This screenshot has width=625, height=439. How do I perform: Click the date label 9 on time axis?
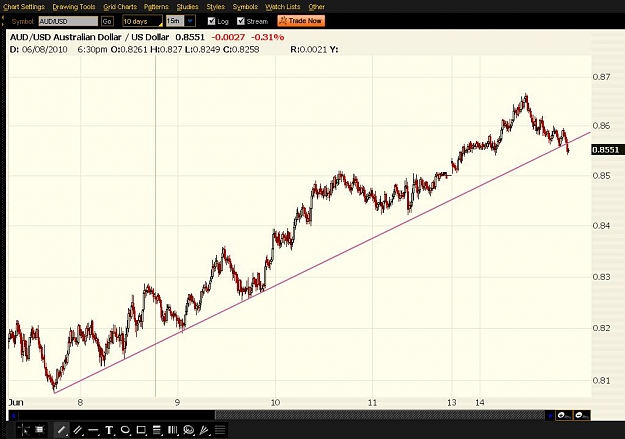[x=177, y=403]
